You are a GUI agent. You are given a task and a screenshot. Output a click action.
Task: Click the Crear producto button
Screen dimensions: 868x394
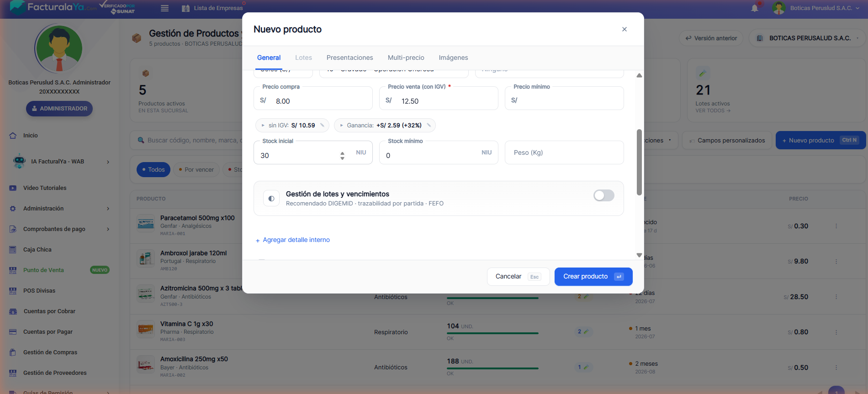(593, 277)
